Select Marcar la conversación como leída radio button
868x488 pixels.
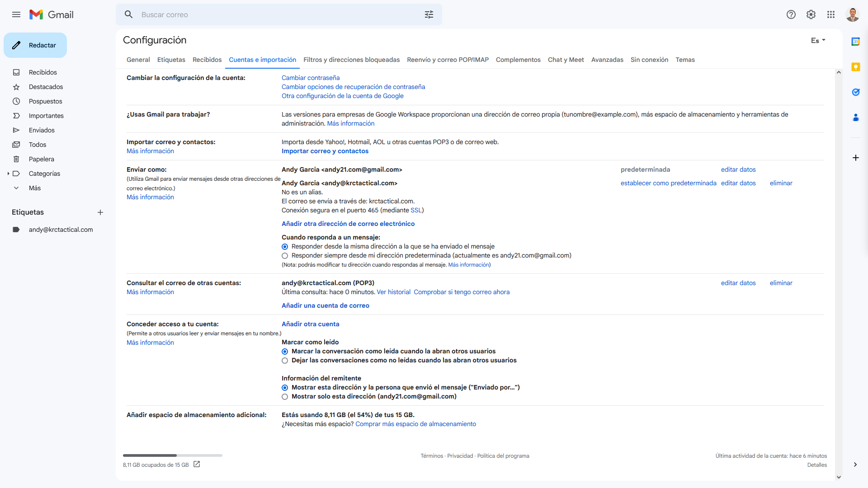point(285,351)
